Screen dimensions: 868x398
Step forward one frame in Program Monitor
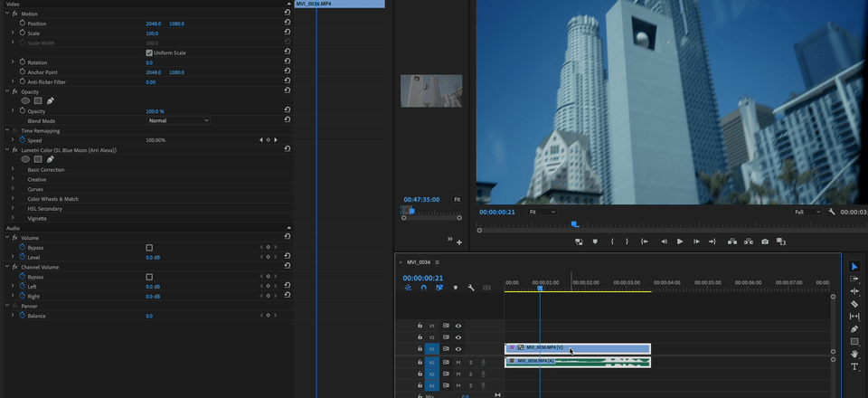(696, 242)
